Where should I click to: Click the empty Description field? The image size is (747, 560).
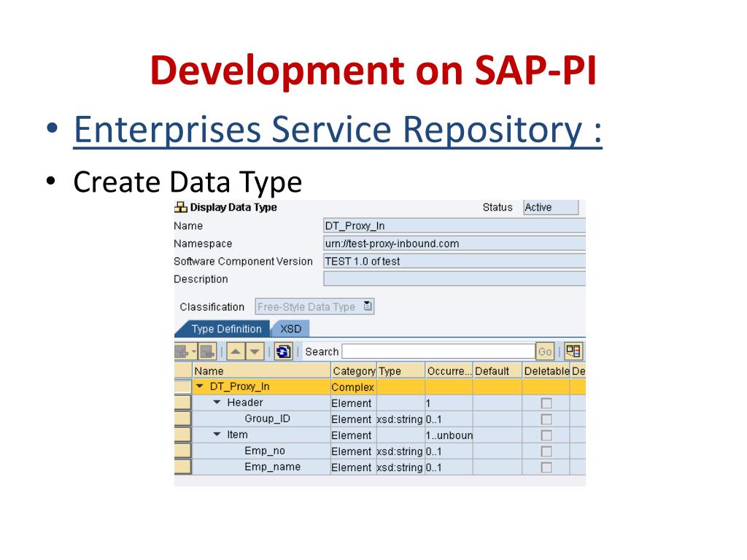454,279
